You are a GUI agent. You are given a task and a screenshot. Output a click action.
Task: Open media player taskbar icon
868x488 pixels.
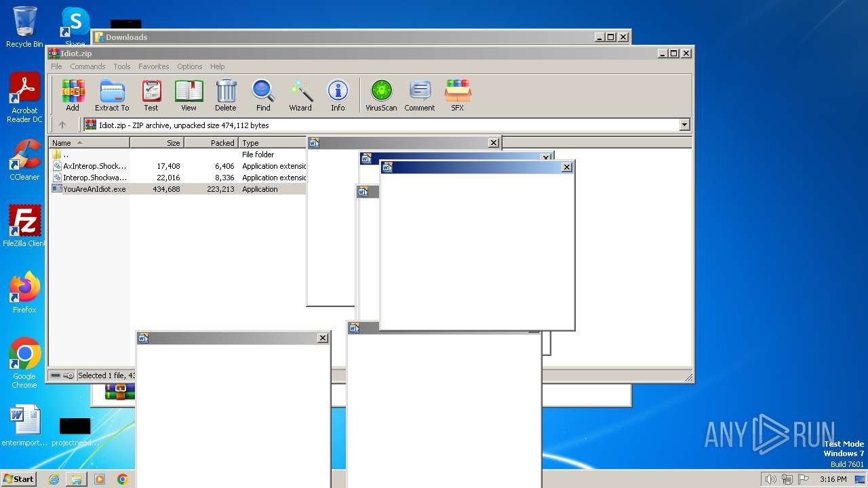[x=100, y=479]
